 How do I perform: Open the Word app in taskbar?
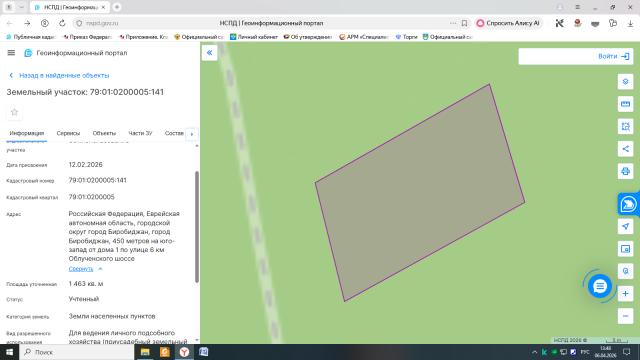(204, 352)
